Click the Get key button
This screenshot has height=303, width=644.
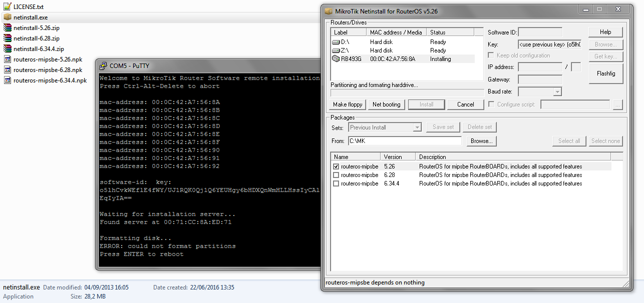(605, 56)
